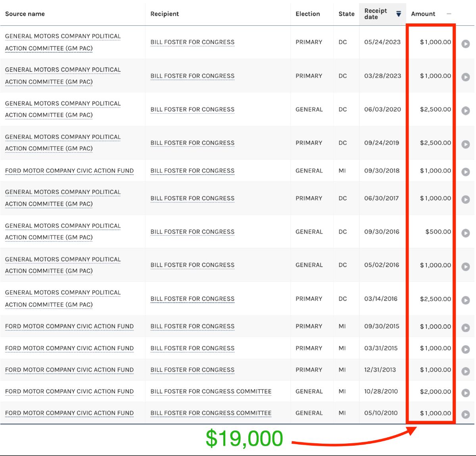This screenshot has height=456, width=476.
Task: Expand details for the 09/30/2018 receipt row
Action: click(466, 172)
